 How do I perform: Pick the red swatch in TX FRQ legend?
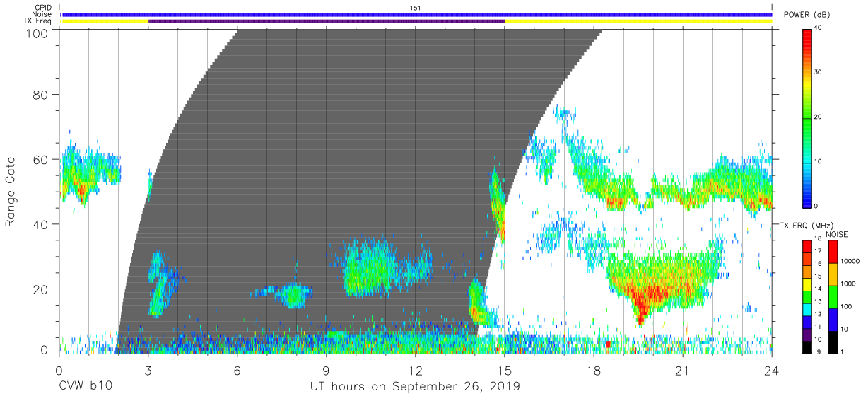[x=807, y=246]
